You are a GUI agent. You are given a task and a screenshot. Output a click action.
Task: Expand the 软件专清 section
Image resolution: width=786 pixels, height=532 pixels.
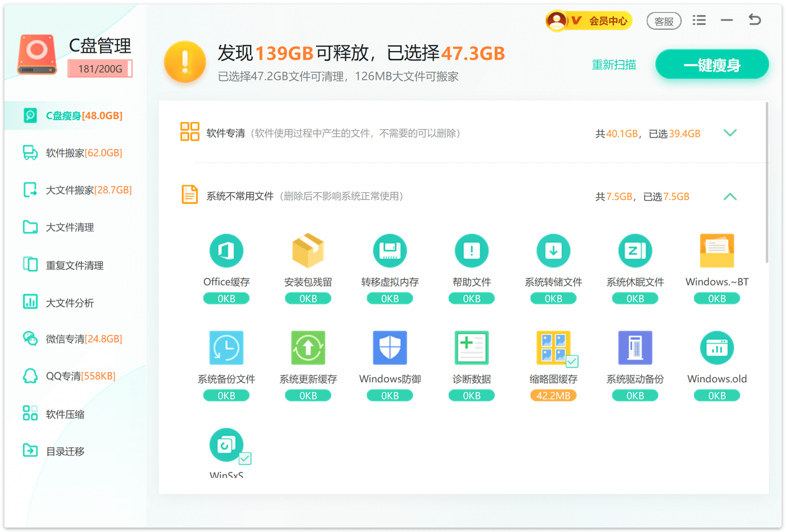730,133
